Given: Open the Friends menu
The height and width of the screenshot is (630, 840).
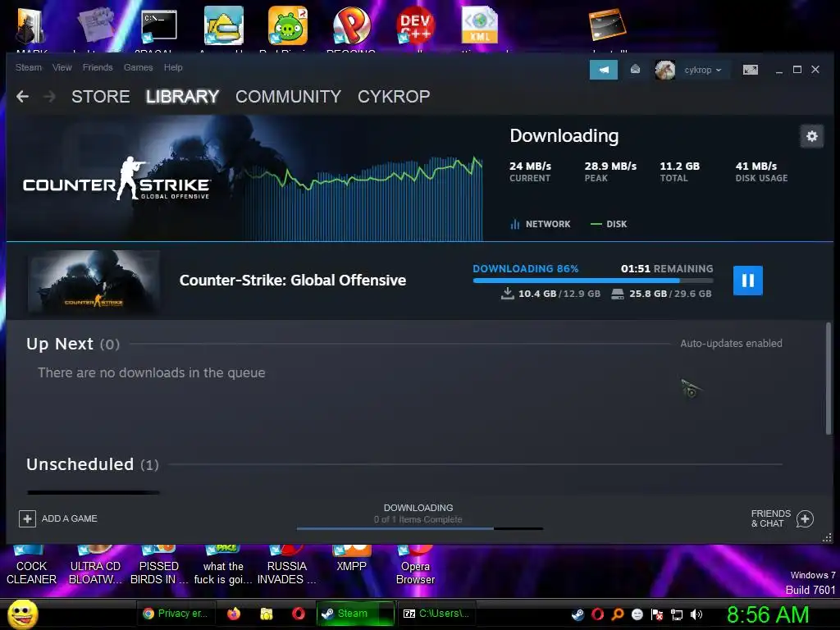Looking at the screenshot, I should pyautogui.click(x=98, y=67).
